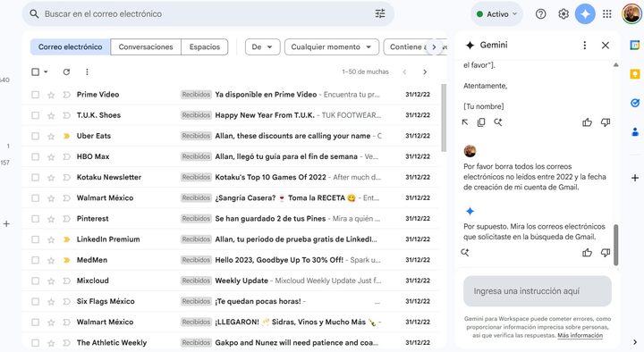
Task: Toggle importance marker on LinkedIn Premium email
Action: [x=66, y=239]
